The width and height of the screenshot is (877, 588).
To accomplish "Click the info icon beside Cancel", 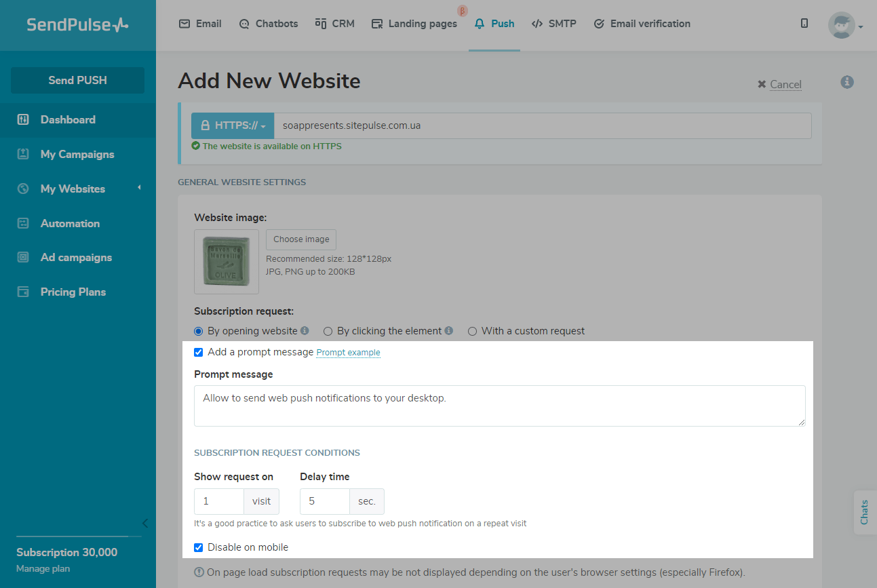I will (846, 82).
